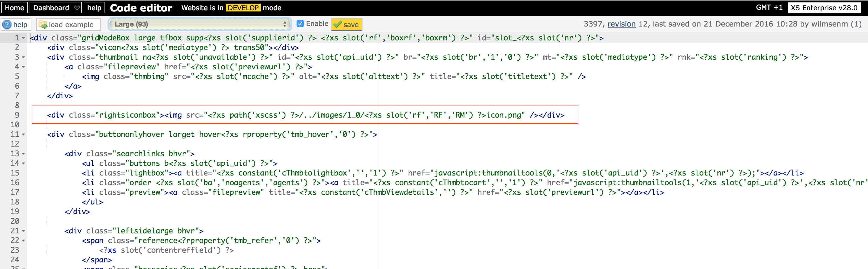The height and width of the screenshot is (269, 868).
Task: Collapse code fold at line 3
Action: pyautogui.click(x=23, y=58)
